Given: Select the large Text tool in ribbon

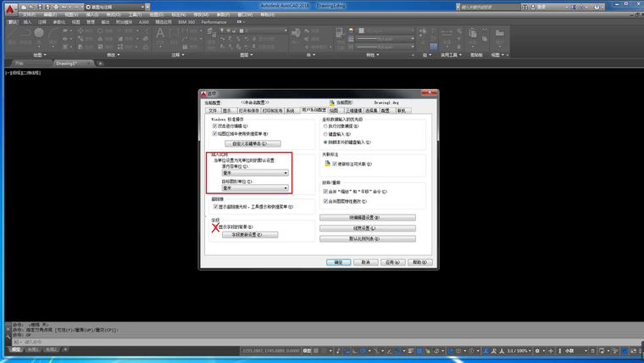Looking at the screenshot, I should pos(160,36).
